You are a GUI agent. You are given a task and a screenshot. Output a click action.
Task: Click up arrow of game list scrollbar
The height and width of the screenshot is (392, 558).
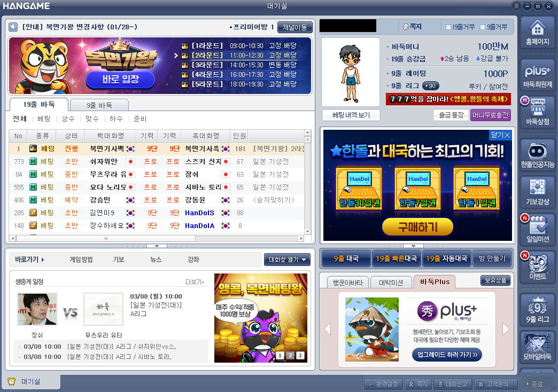click(x=307, y=132)
